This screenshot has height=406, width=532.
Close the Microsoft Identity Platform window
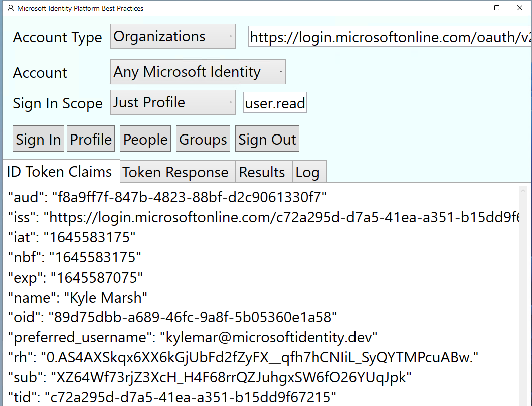(x=520, y=8)
